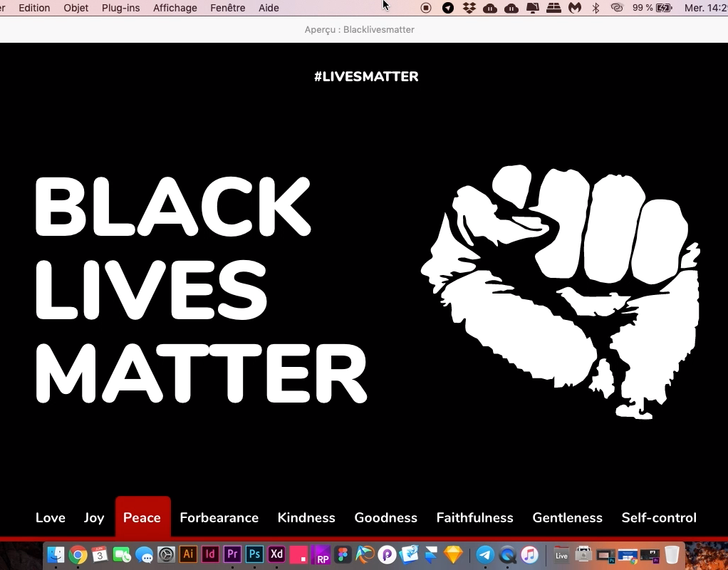Launch Framer from the dock
Image resolution: width=728 pixels, height=570 pixels.
click(x=432, y=554)
